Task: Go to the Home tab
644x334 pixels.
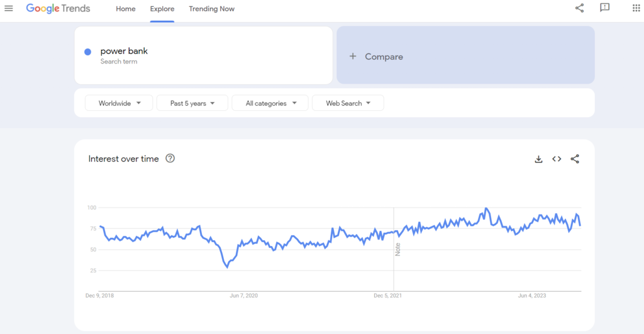Action: tap(126, 9)
